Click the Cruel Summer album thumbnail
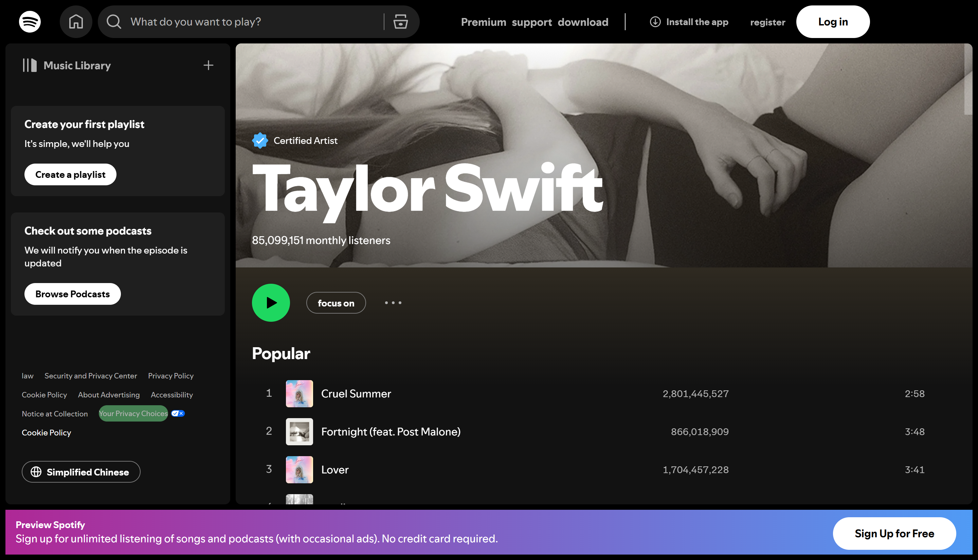The image size is (978, 560). tap(299, 393)
